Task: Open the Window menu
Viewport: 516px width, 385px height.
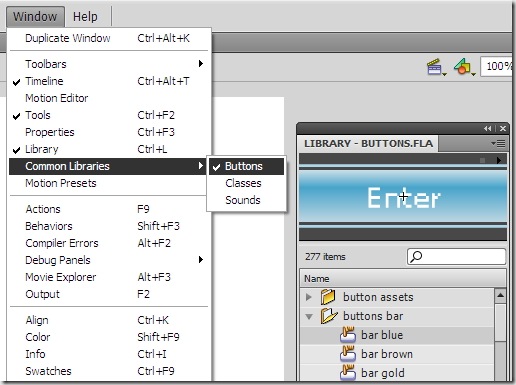Action: click(35, 16)
